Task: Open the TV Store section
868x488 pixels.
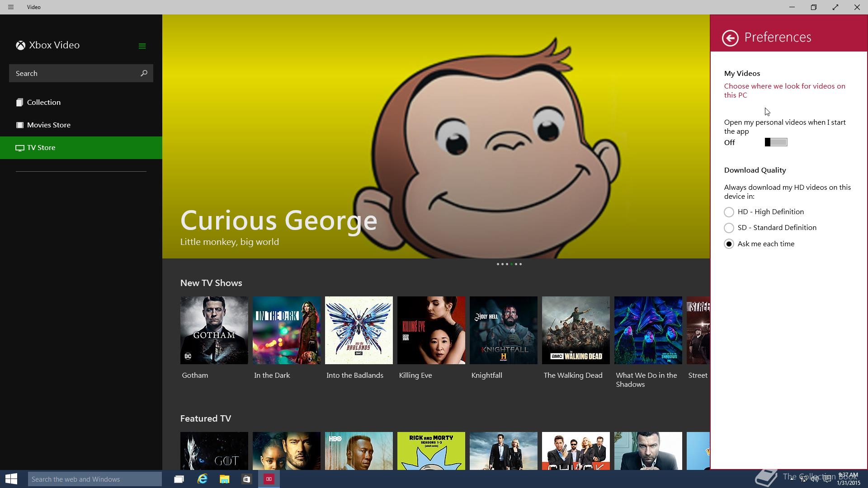Action: pos(81,148)
